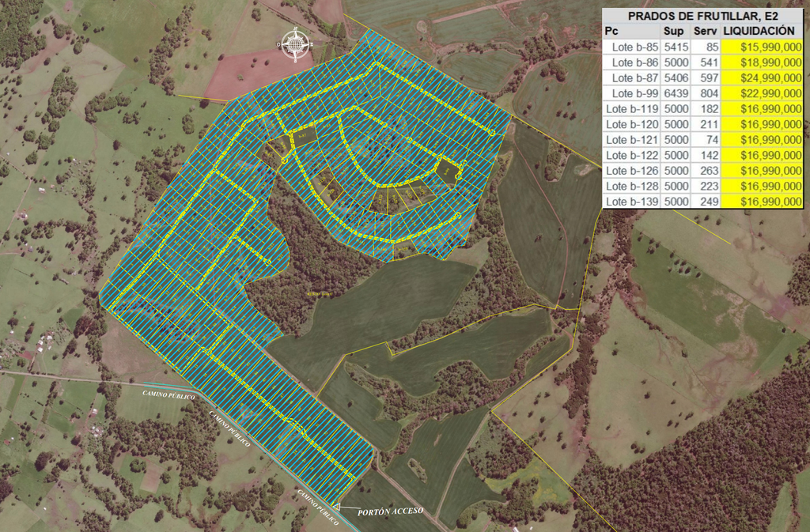Select the Serv column header
810x532 pixels.
[704, 30]
